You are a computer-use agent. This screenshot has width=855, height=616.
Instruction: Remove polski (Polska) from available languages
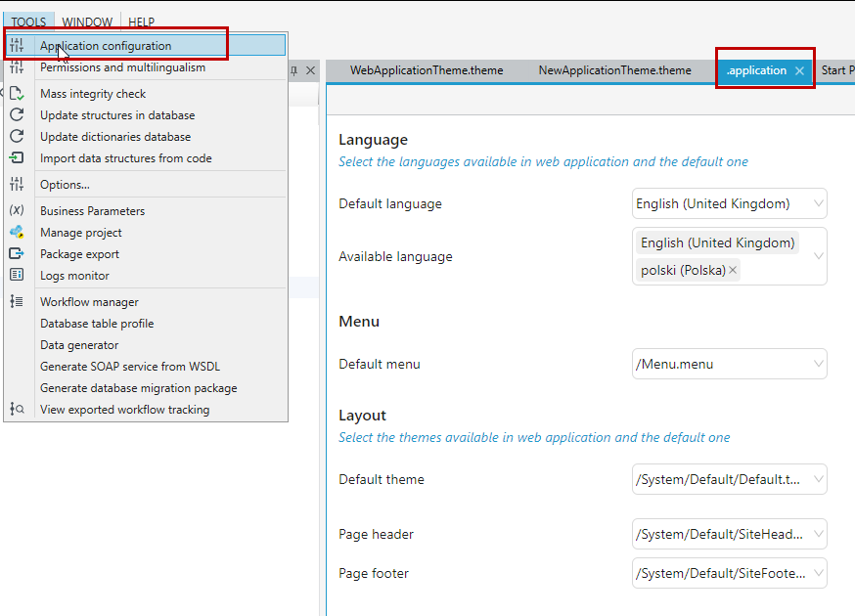[x=733, y=270]
